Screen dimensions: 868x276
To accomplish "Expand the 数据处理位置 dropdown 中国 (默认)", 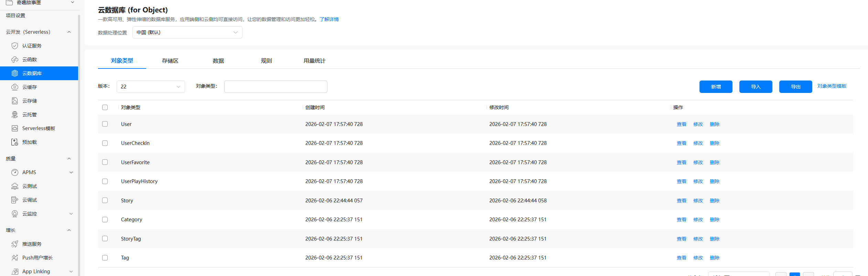I will point(187,32).
